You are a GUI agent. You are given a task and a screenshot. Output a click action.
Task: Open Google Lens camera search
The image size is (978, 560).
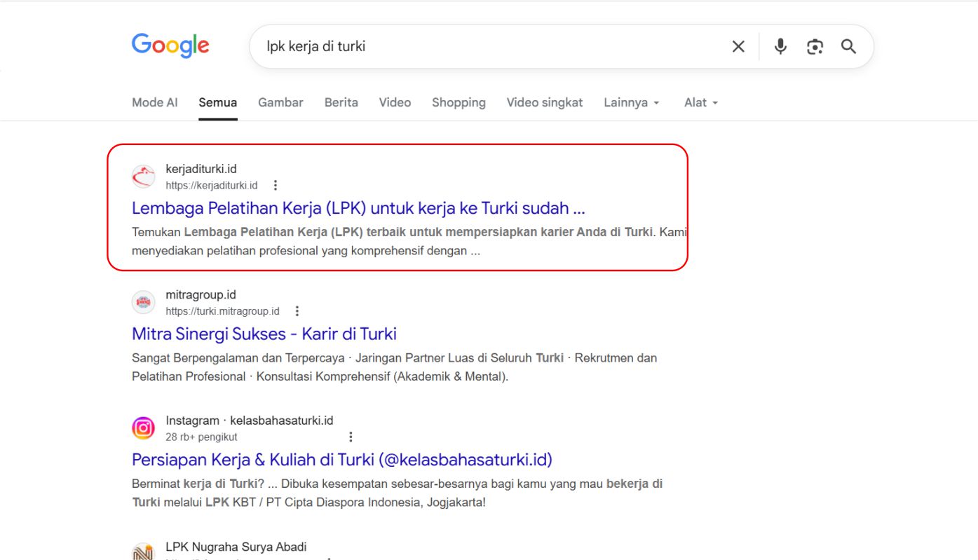pos(814,46)
